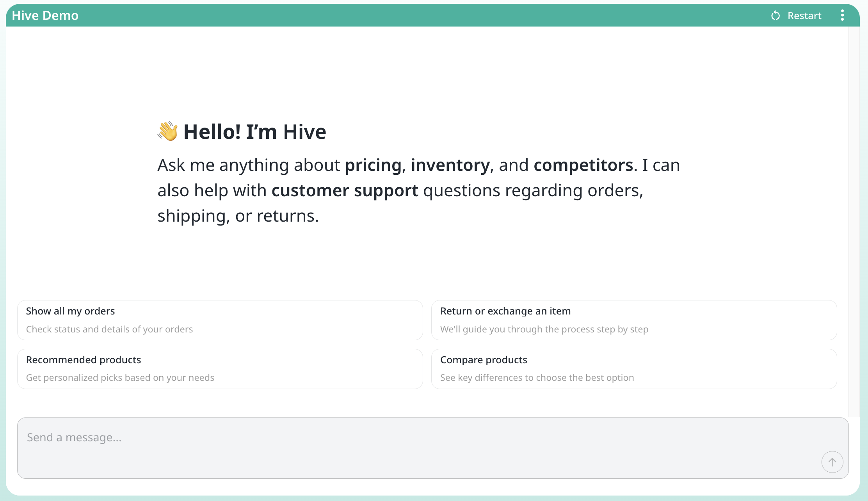Open the three-dot options menu
868x501 pixels.
click(842, 16)
